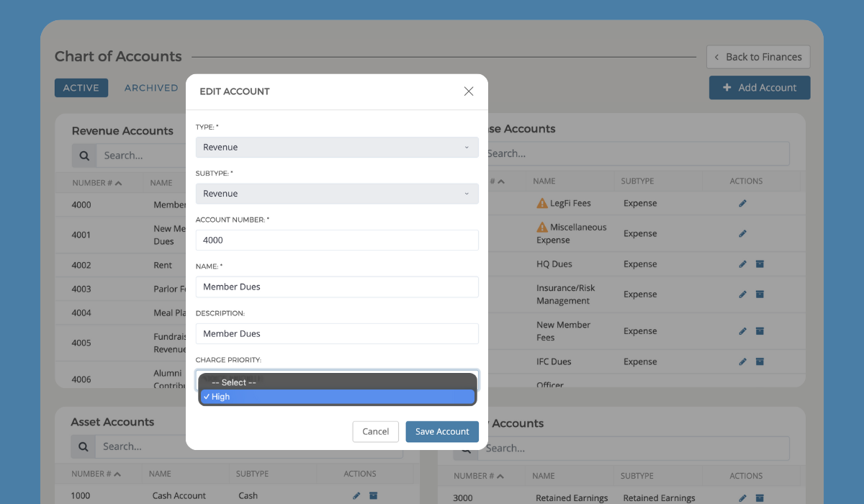Save the edited account
Image resolution: width=864 pixels, height=504 pixels.
[x=441, y=431]
